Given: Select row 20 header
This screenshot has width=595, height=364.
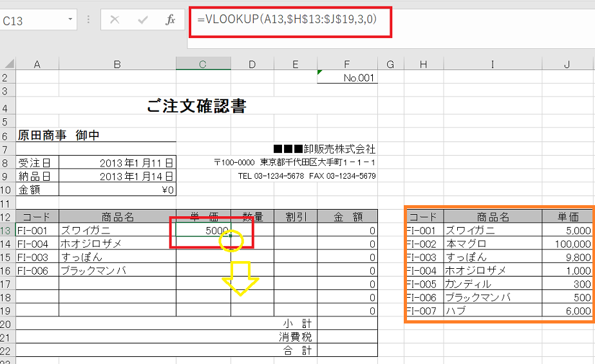Looking at the screenshot, I should pyautogui.click(x=7, y=324).
